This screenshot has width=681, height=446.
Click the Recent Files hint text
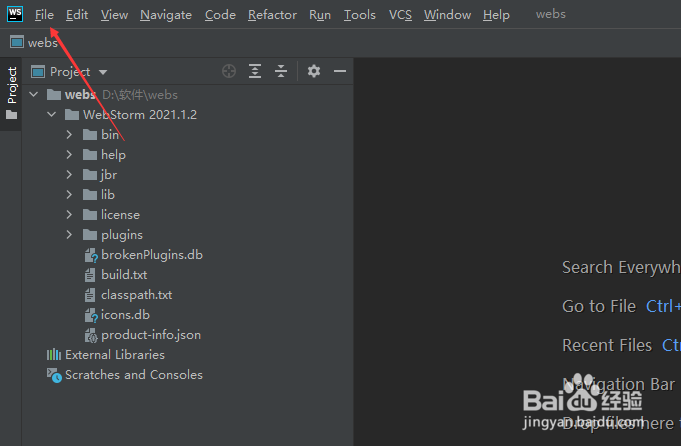click(x=607, y=345)
